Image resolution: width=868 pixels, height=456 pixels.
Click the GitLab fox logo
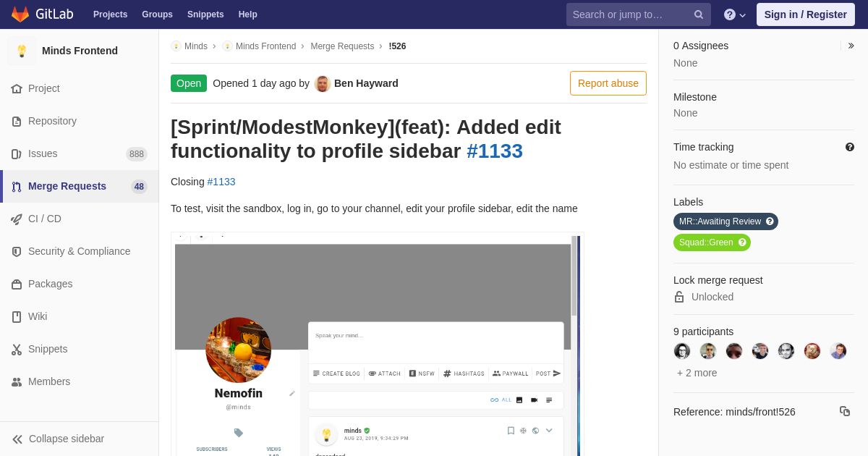[20, 14]
